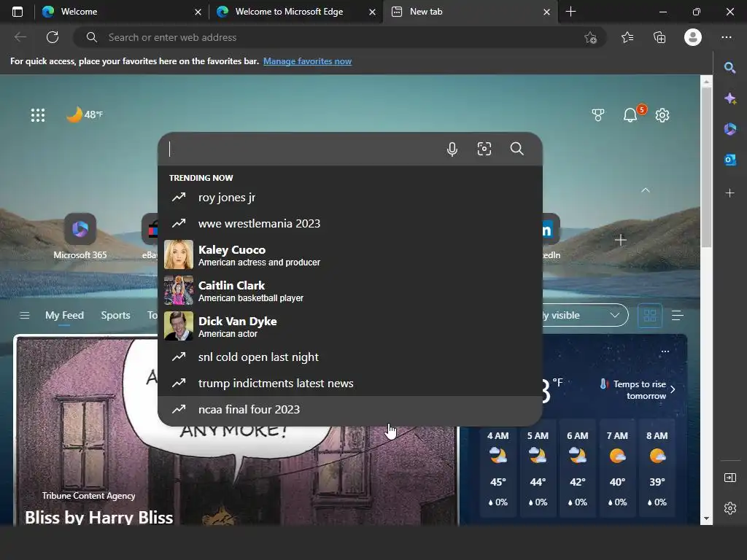The width and height of the screenshot is (747, 560).
Task: Open notifications bell with badge 5
Action: (x=631, y=114)
